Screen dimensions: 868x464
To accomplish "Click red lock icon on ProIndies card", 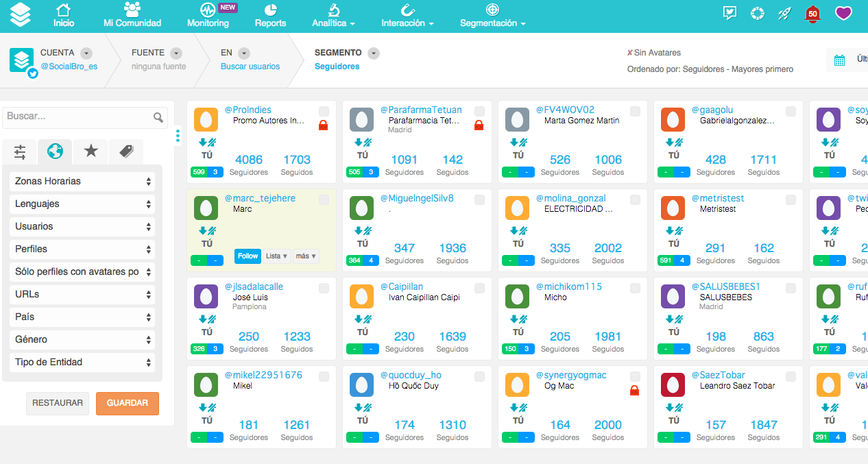I will click(323, 125).
